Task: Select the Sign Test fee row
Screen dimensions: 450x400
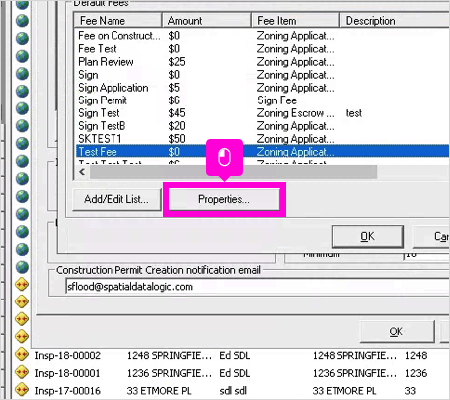Action: tap(262, 113)
